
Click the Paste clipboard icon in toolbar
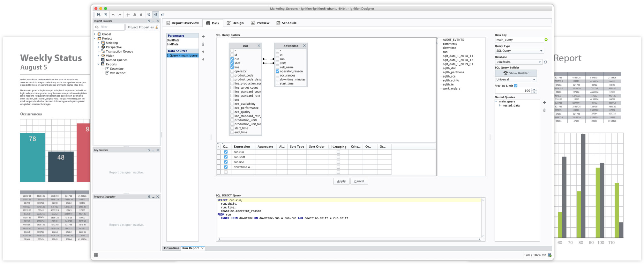(x=141, y=15)
